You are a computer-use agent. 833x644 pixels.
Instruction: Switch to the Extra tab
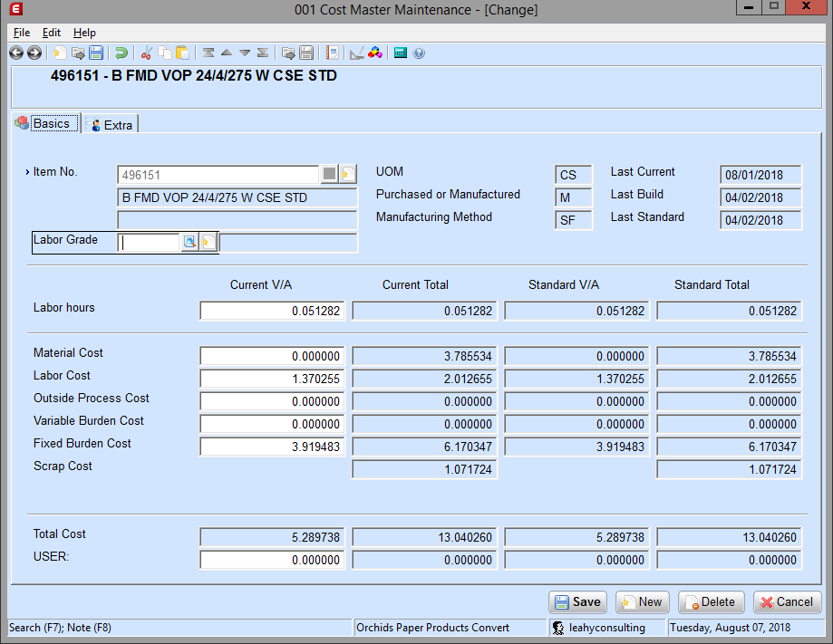point(110,125)
